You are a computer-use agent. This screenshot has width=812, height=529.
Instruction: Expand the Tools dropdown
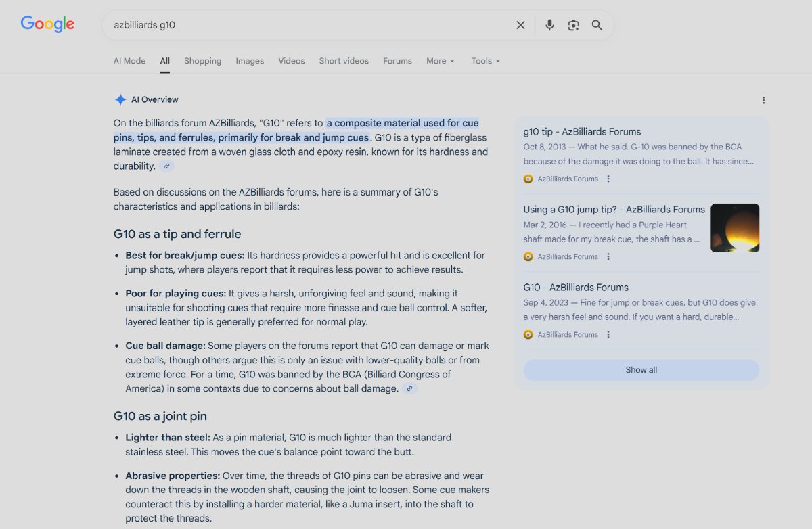coord(485,61)
